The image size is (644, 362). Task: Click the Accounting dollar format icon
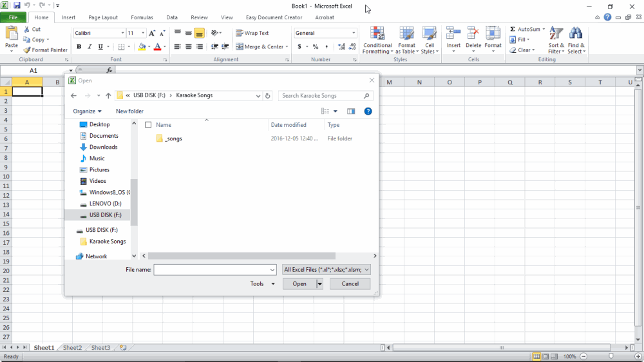point(299,46)
